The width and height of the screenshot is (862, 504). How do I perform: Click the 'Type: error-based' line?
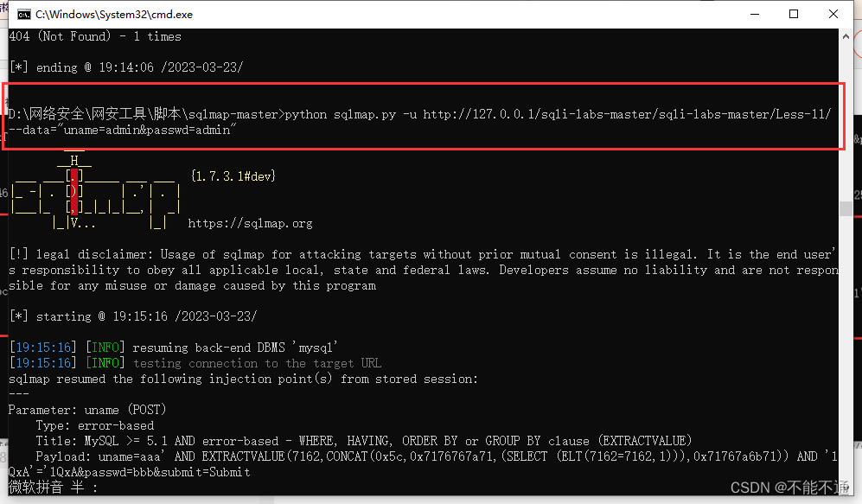click(94, 425)
